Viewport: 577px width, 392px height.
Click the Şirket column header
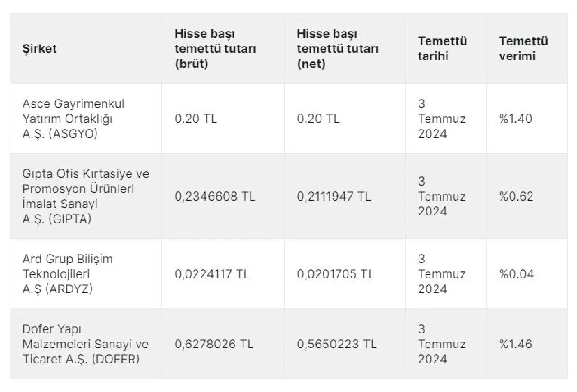coord(40,49)
